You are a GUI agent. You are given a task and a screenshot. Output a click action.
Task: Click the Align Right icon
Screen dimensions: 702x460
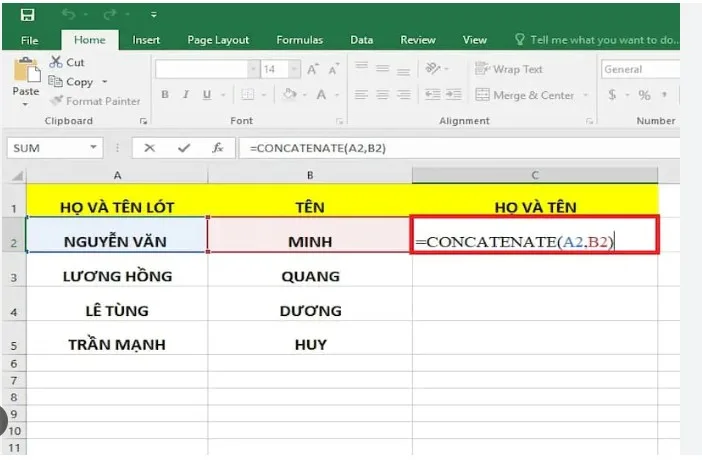pyautogui.click(x=403, y=95)
